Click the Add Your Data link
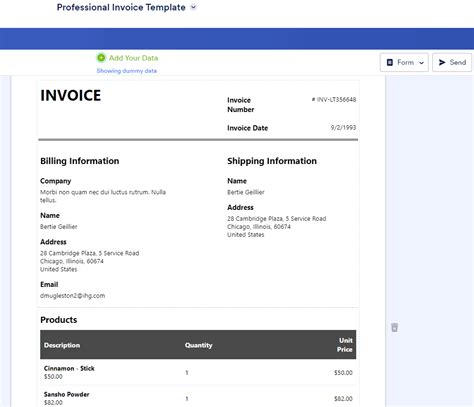Screen dimensions: 474x407 point(133,58)
